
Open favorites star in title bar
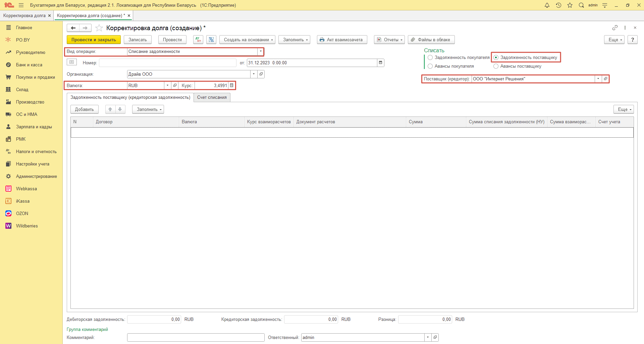coord(570,5)
